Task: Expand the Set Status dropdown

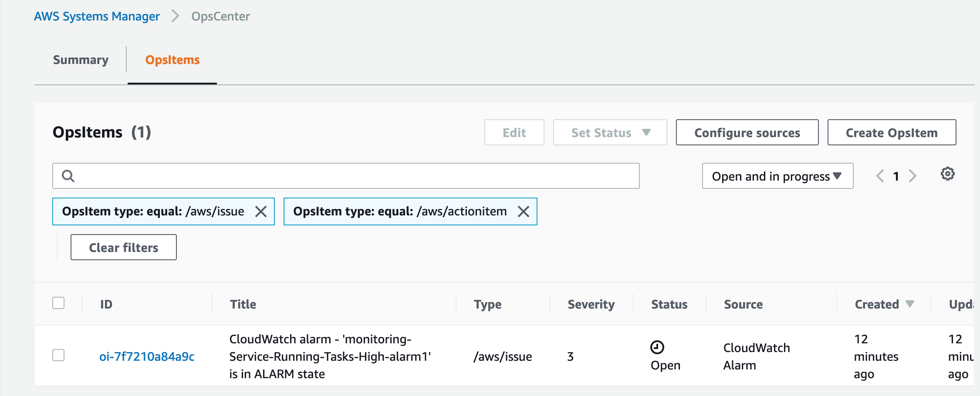Action: (x=609, y=132)
